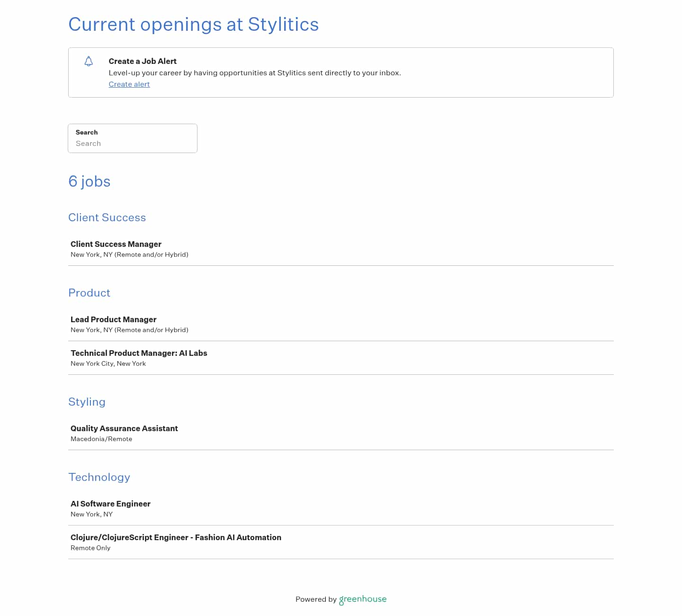682x616 pixels.
Task: Click the Client Success department heading
Action: point(107,217)
